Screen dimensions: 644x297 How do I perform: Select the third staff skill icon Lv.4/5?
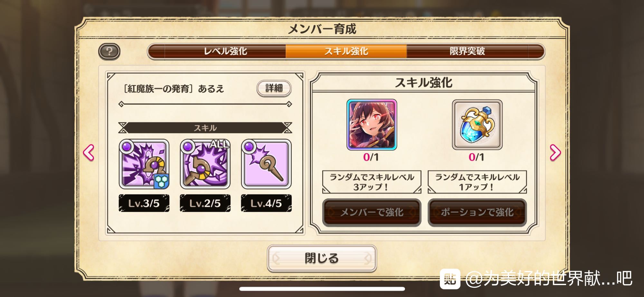tap(266, 164)
